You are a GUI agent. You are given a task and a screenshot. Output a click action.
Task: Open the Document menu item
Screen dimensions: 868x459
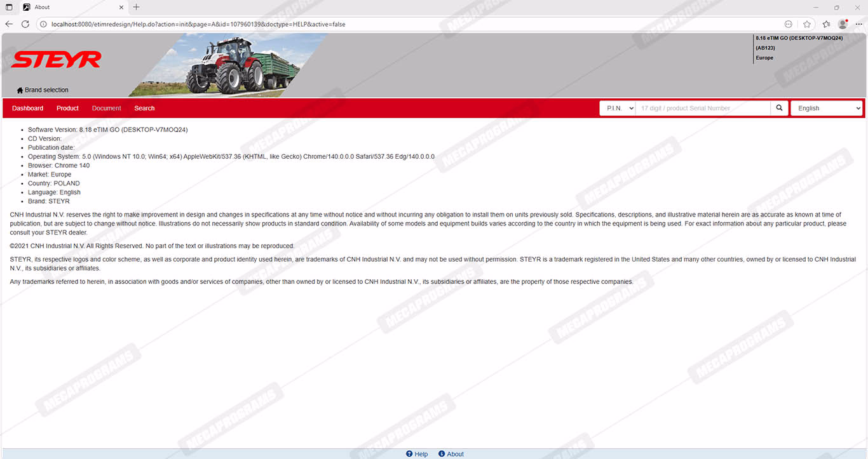tap(106, 109)
